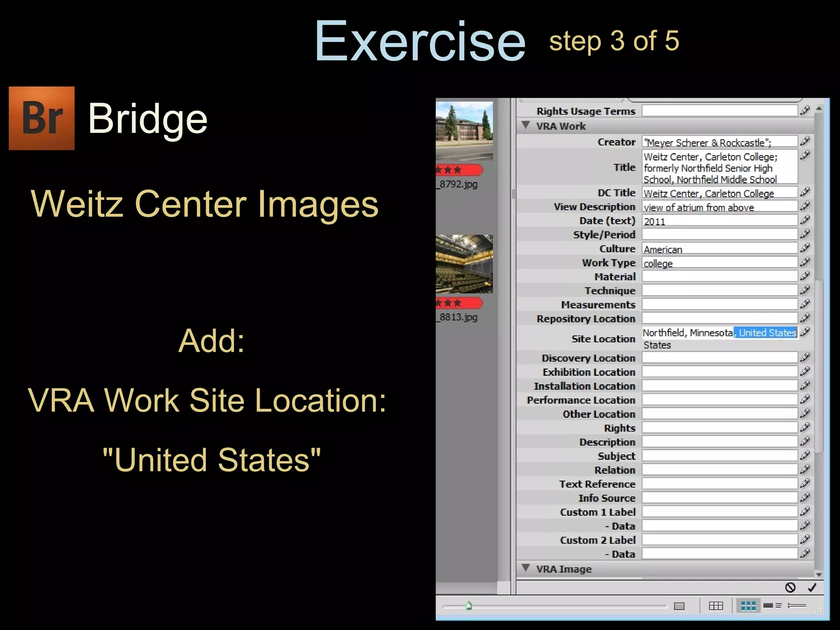The width and height of the screenshot is (840, 630).
Task: Click into the multi-line Title field
Action: pyautogui.click(x=720, y=167)
